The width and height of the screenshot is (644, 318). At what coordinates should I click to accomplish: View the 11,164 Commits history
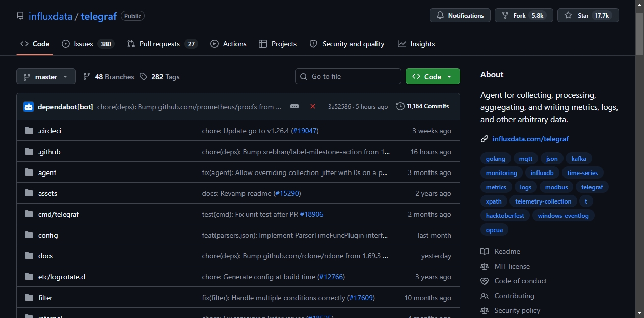[423, 106]
